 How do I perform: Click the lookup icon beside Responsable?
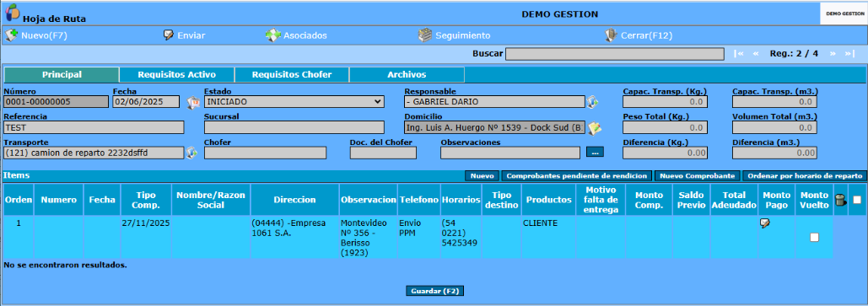pos(593,102)
